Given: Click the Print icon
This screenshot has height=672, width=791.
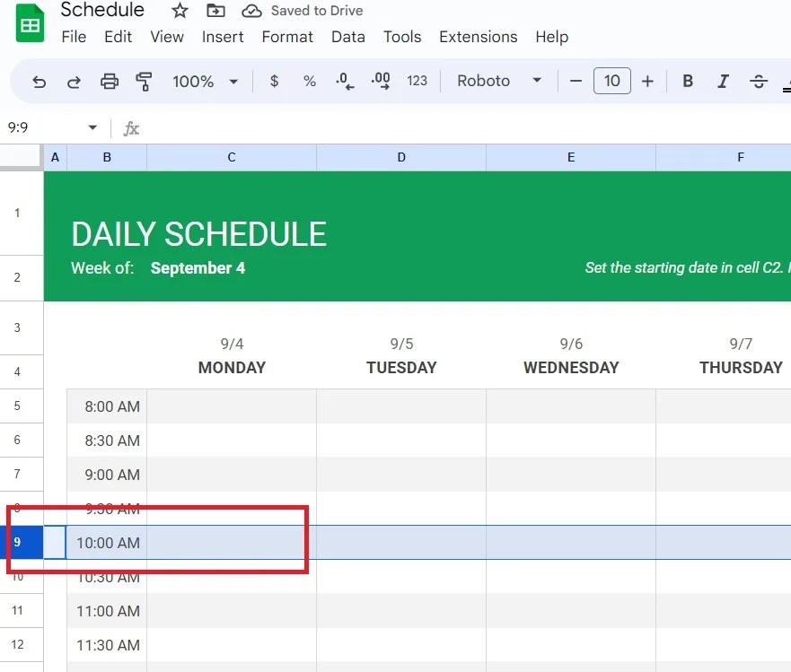Looking at the screenshot, I should [109, 81].
